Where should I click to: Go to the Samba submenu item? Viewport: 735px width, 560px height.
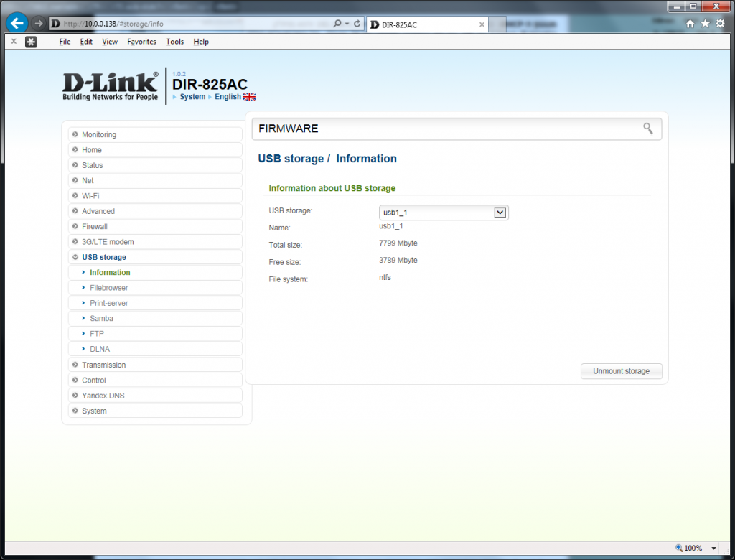101,319
